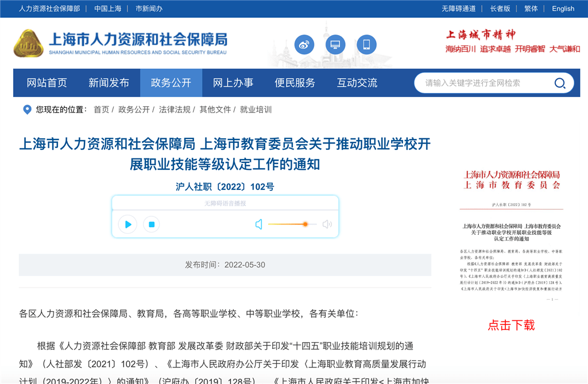This screenshot has height=384, width=588.
Task: Mute using the low volume speaker icon
Action: tap(259, 224)
